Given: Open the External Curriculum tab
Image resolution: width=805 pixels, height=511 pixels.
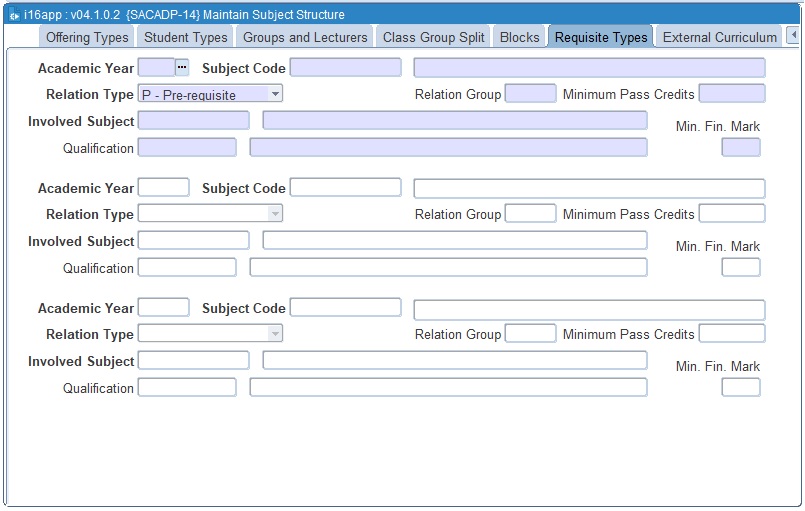Looking at the screenshot, I should coord(720,37).
